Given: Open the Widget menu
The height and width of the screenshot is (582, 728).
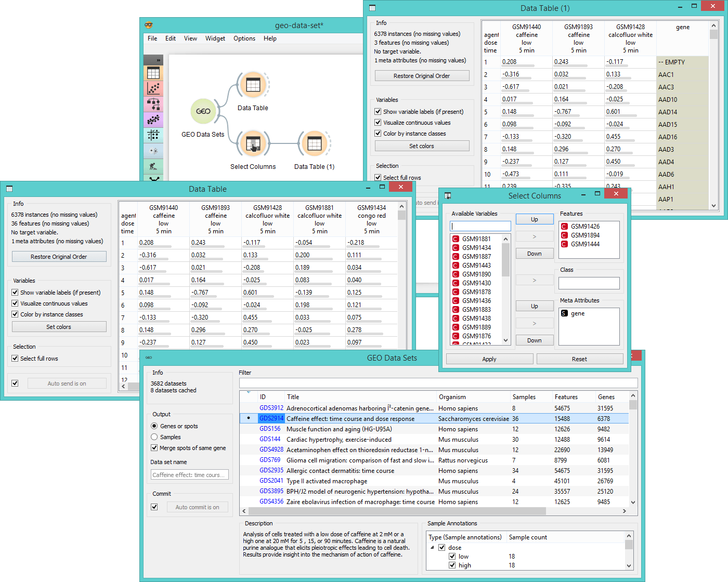Looking at the screenshot, I should pyautogui.click(x=215, y=38).
